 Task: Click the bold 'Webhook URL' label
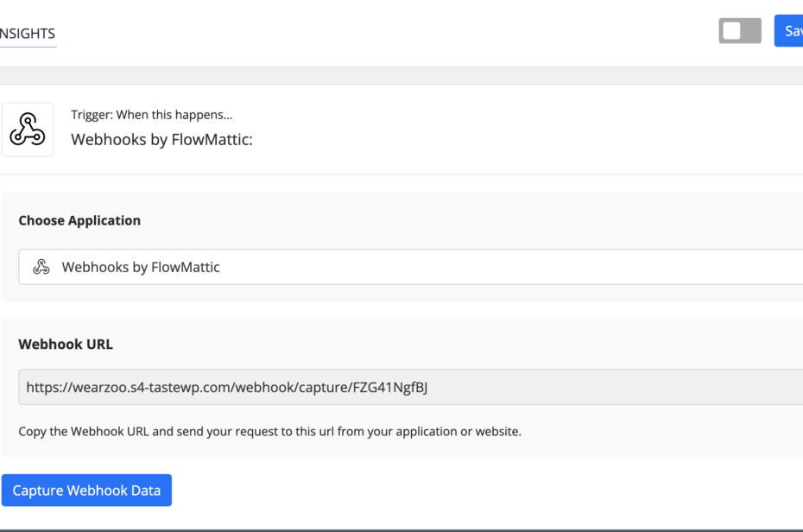[66, 344]
